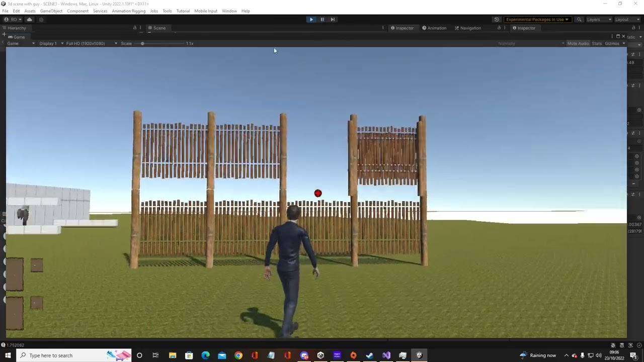Open the Game view mode dropdown
Image resolution: width=644 pixels, height=362 pixels.
(20, 44)
